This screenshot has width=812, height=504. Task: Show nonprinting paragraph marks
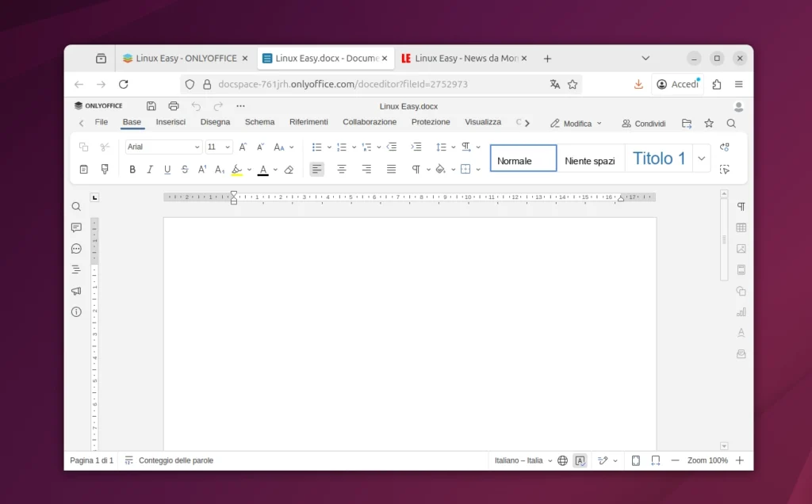coord(416,169)
